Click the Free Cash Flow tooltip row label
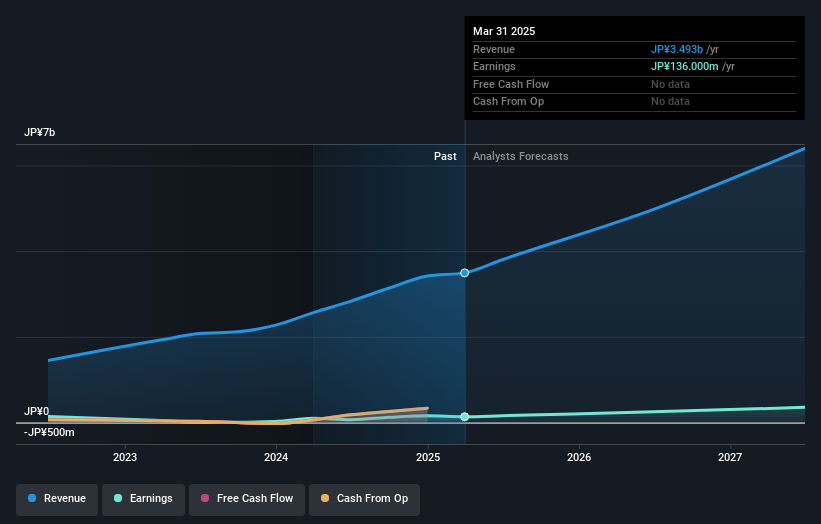The width and height of the screenshot is (821, 524). click(x=511, y=84)
